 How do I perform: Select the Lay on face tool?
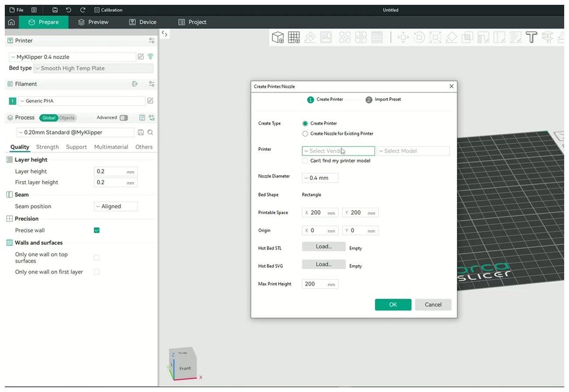point(451,38)
